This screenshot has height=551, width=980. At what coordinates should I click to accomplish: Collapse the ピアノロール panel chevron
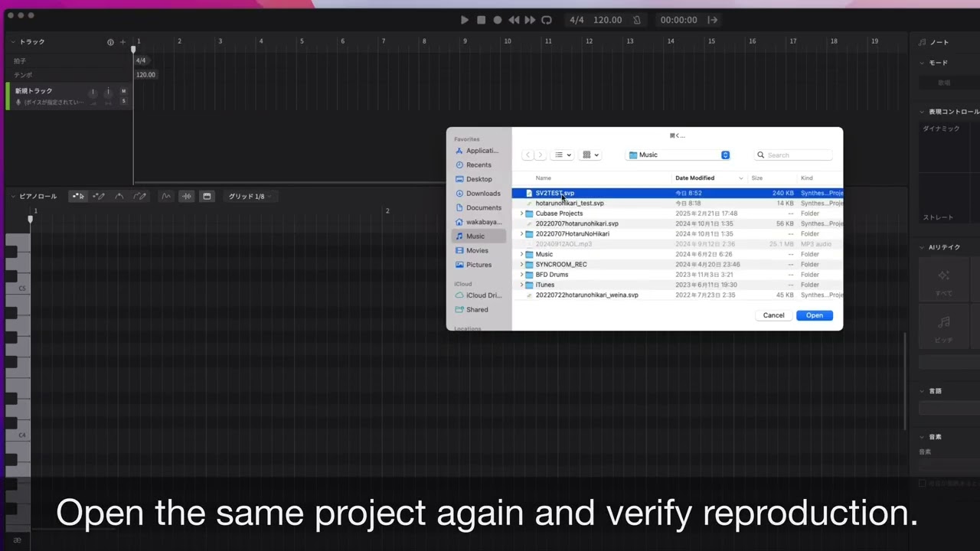[13, 197]
